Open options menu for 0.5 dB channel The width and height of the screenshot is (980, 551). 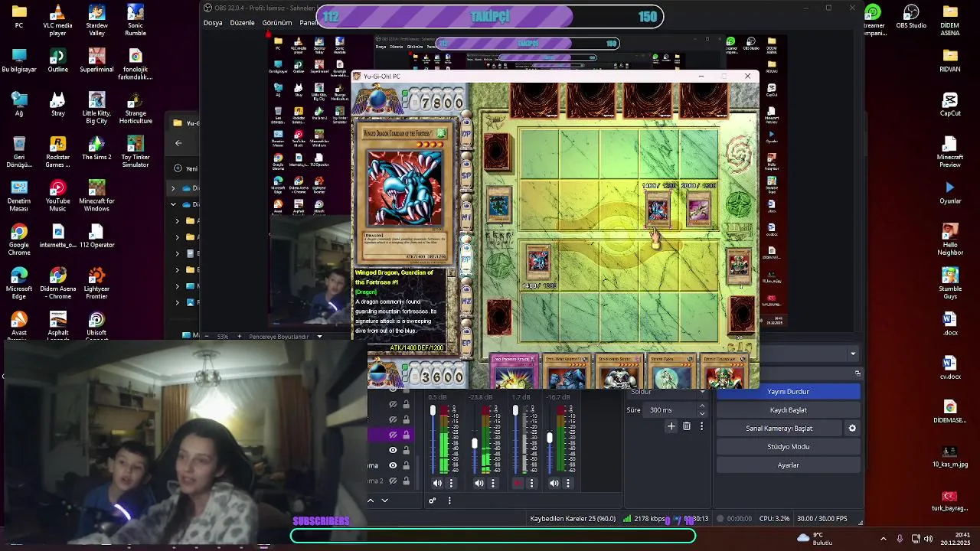451,483
